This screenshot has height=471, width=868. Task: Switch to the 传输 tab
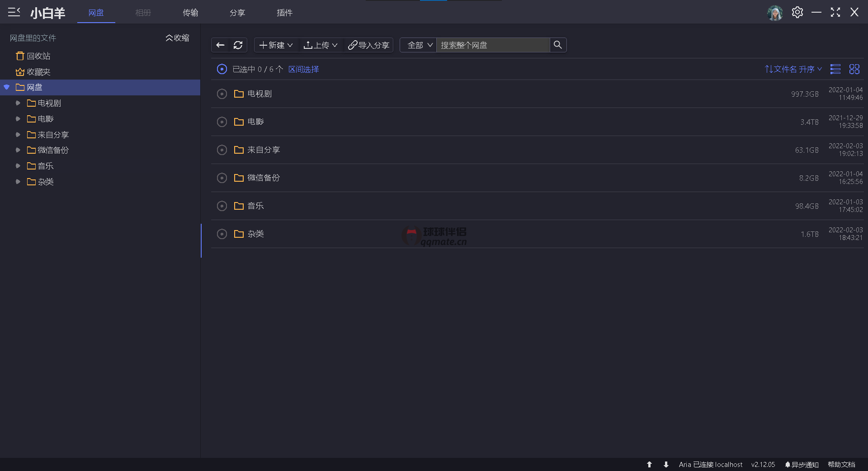coord(190,13)
